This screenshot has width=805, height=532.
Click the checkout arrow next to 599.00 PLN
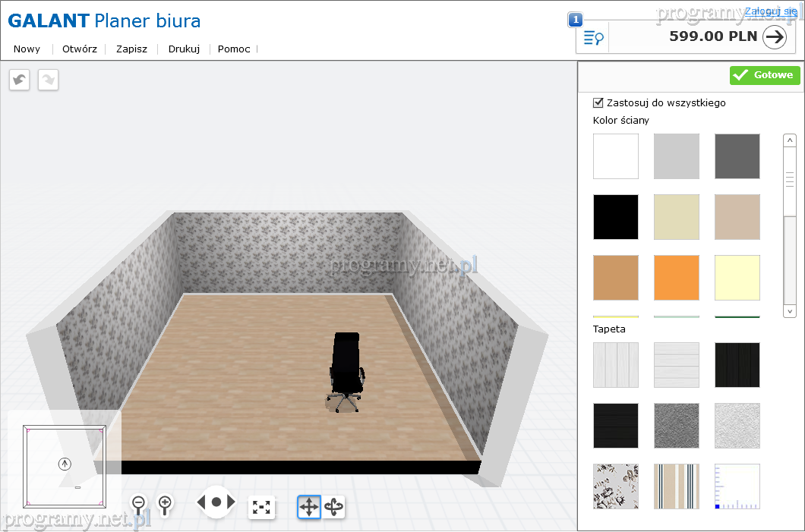[774, 36]
